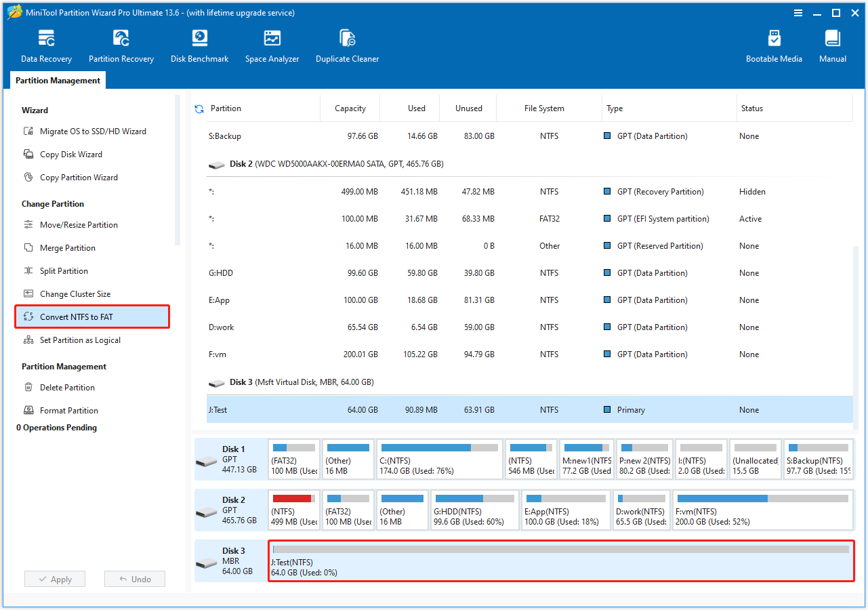This screenshot has height=610, width=868.
Task: Select the D:work partition row
Action: pos(529,327)
